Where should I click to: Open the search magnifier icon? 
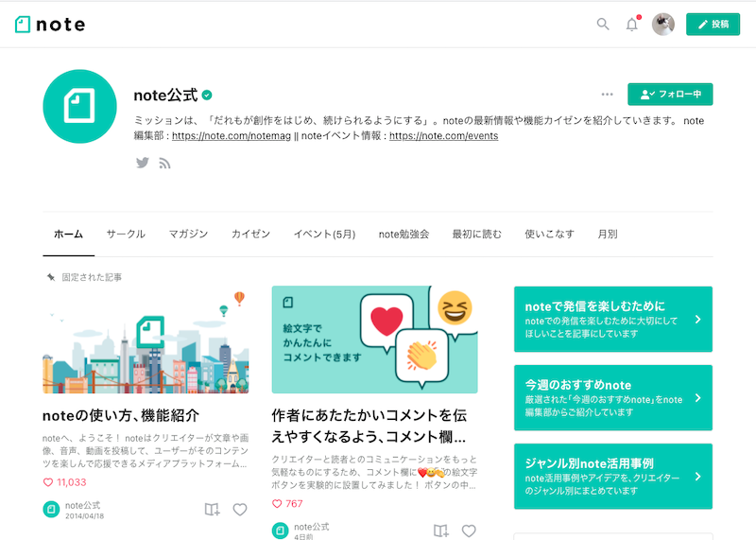tap(603, 24)
